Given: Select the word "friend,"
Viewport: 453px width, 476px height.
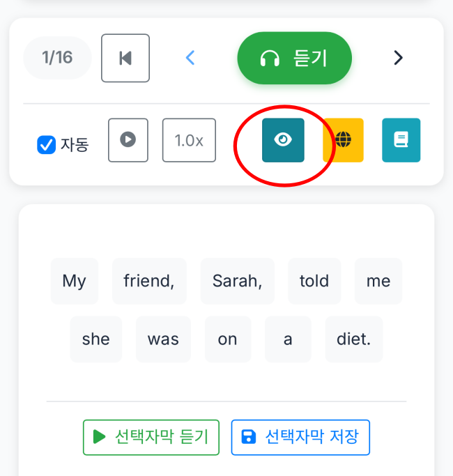Looking at the screenshot, I should pos(149,281).
